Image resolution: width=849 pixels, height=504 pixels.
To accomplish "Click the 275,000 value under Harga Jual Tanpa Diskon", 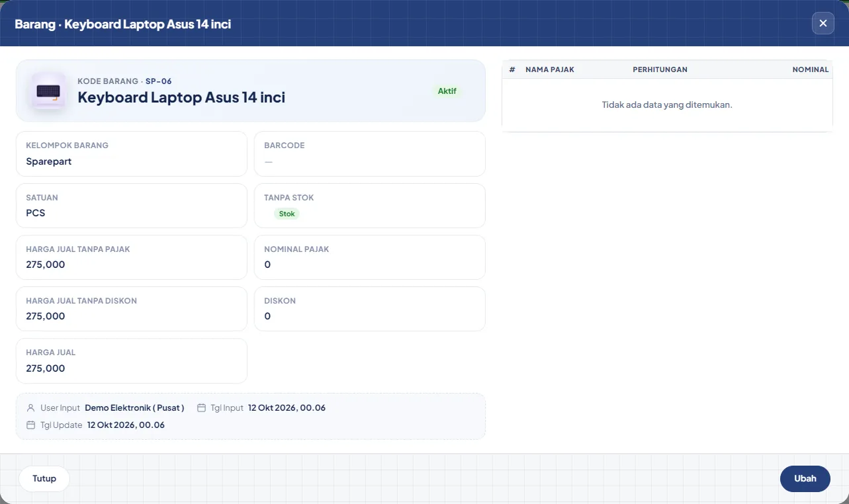I will click(x=46, y=316).
